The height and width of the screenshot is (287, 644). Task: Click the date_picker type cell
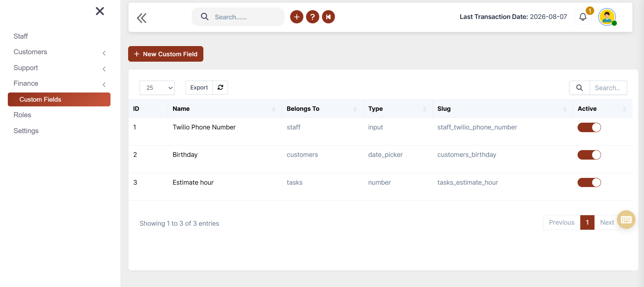[385, 155]
